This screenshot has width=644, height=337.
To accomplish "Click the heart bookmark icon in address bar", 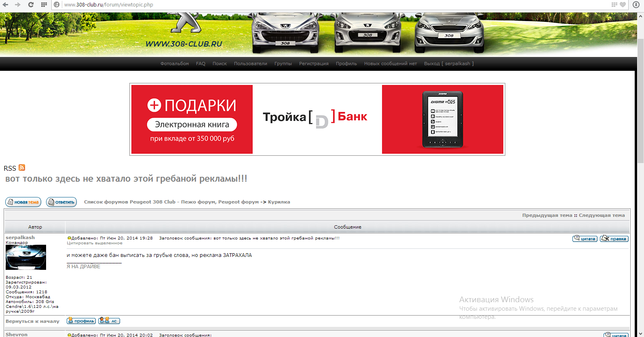I will tap(623, 5).
